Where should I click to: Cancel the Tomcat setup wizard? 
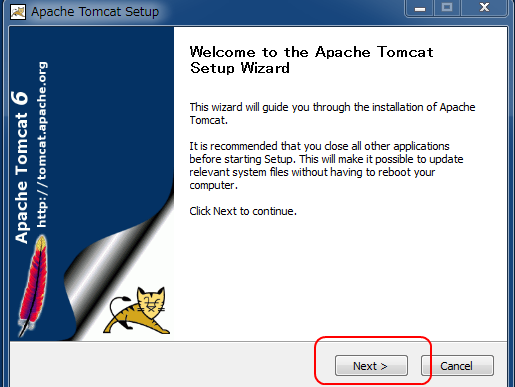coord(457,366)
